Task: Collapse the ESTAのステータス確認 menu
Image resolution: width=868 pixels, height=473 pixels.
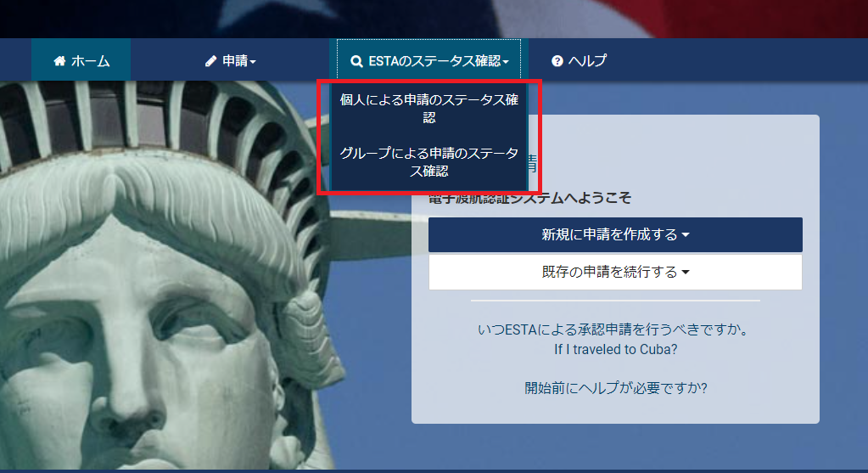Action: pos(429,59)
